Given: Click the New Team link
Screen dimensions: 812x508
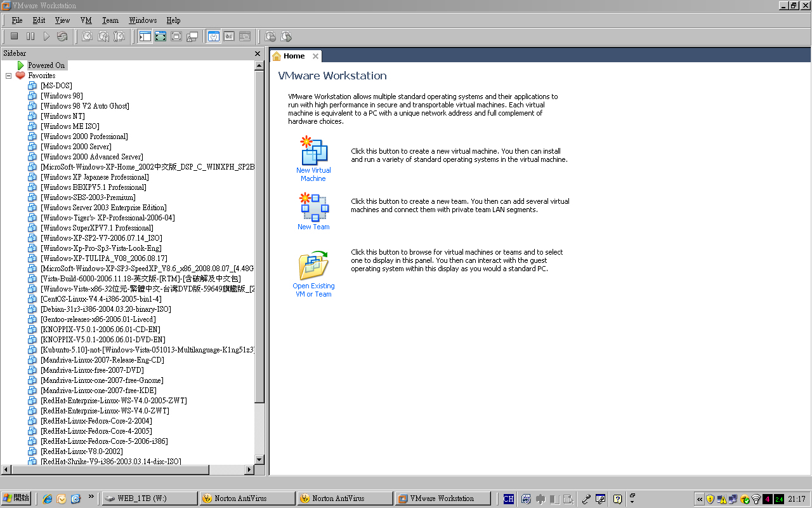Looking at the screenshot, I should coord(313,227).
